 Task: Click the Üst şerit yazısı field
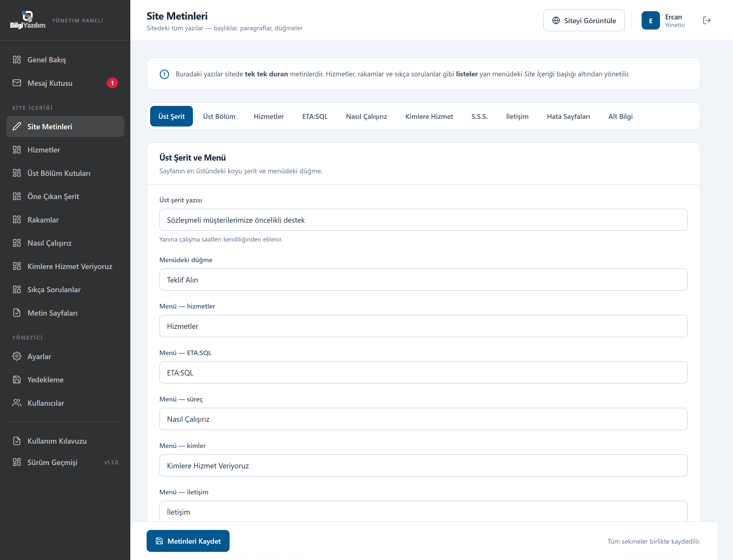click(x=423, y=220)
